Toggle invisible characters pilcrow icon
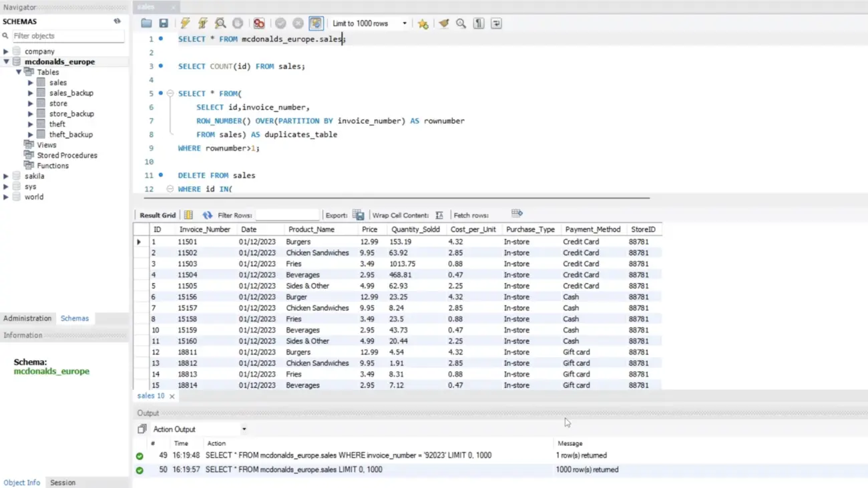Image resolution: width=868 pixels, height=488 pixels. pos(479,23)
